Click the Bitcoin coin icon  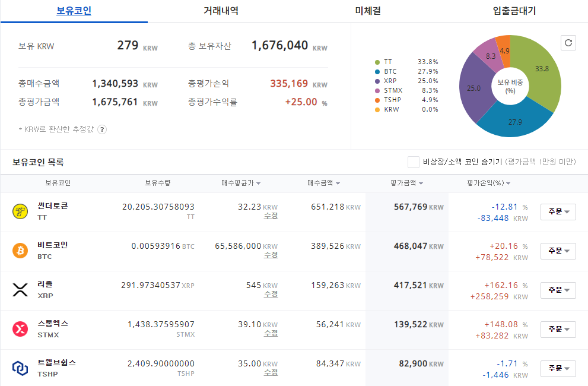pos(20,251)
